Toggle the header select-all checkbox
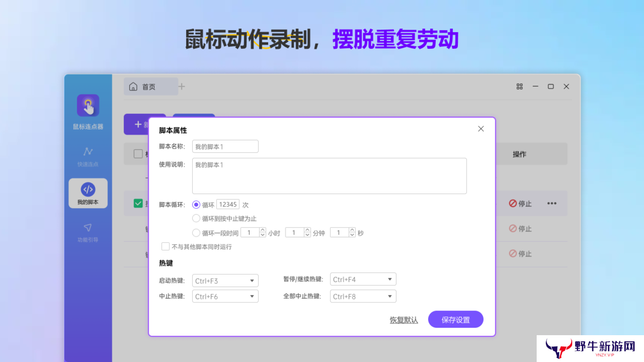This screenshot has height=362, width=644. [138, 154]
